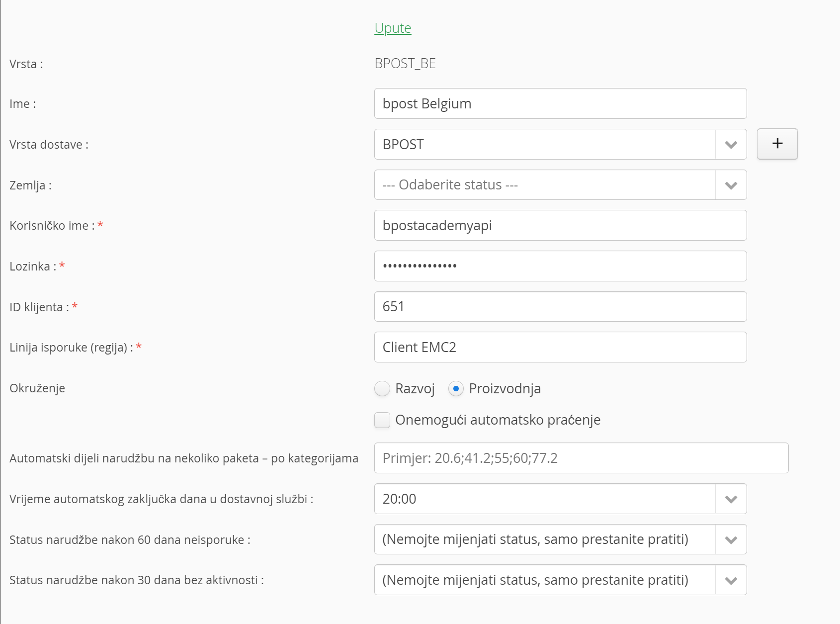Click the Linija isporuke (regija) label
This screenshot has width=840, height=624.
pos(71,348)
